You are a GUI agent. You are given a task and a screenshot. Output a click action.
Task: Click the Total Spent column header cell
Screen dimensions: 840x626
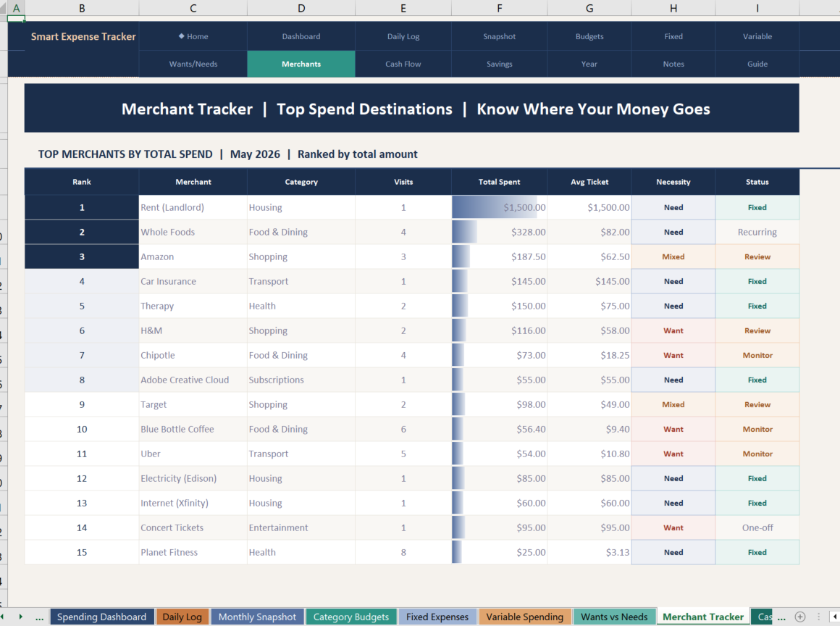[x=499, y=182]
